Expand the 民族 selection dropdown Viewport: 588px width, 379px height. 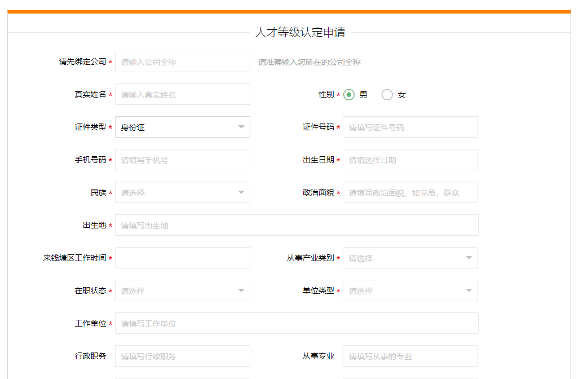pos(182,192)
